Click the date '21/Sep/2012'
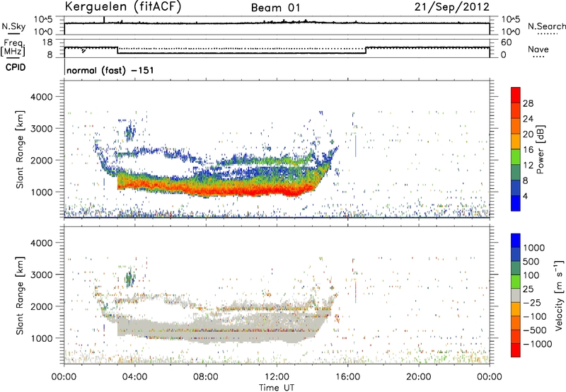Screen dimensions: 566x392 pyautogui.click(x=452, y=7)
